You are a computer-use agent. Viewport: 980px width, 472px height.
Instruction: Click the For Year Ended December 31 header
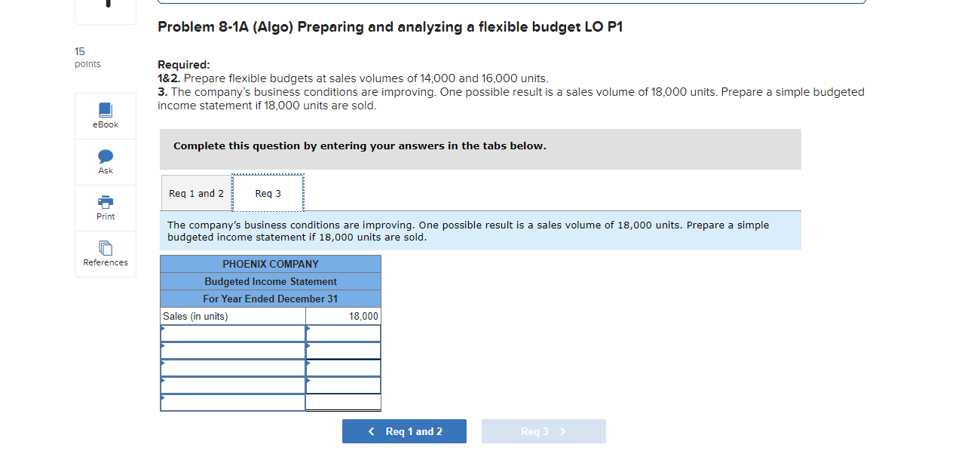(x=270, y=298)
